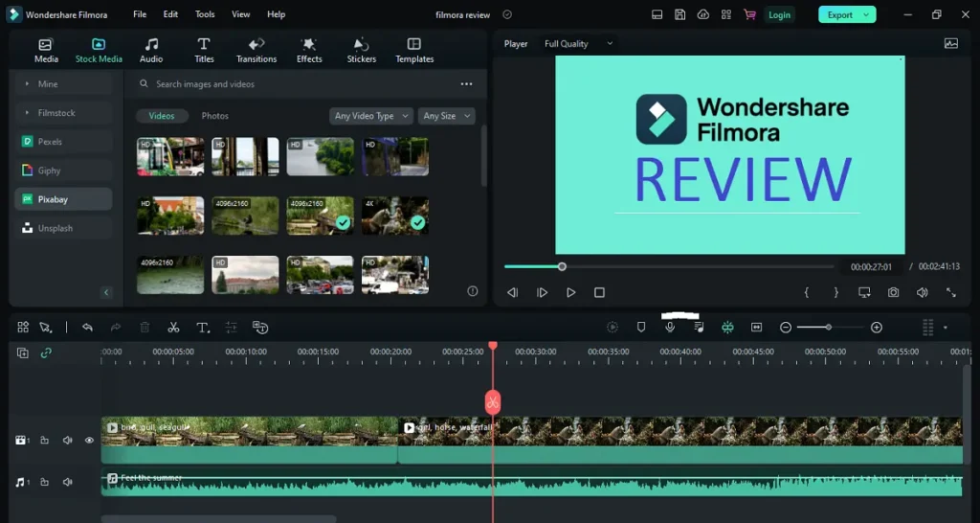Adjust the timeline zoom slider
Screen dimensions: 980x523
tap(830, 328)
